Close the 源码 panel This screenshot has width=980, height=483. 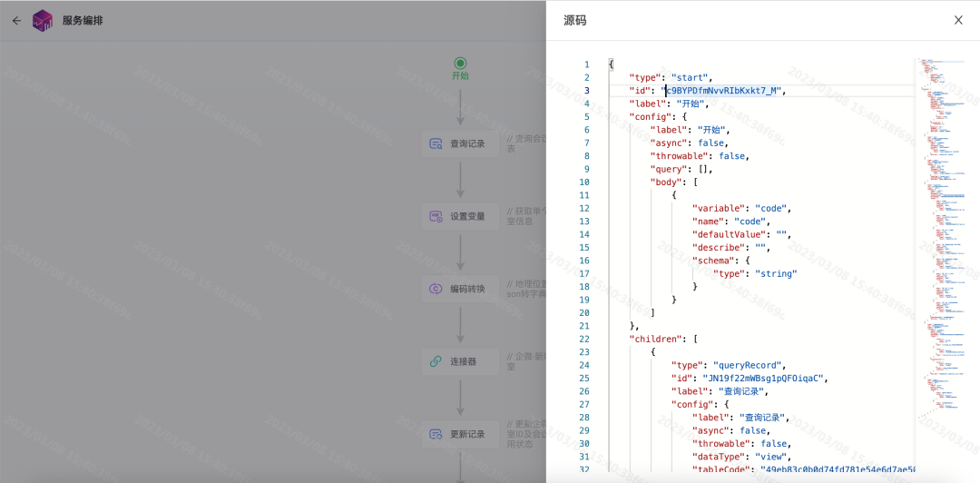pyautogui.click(x=958, y=20)
